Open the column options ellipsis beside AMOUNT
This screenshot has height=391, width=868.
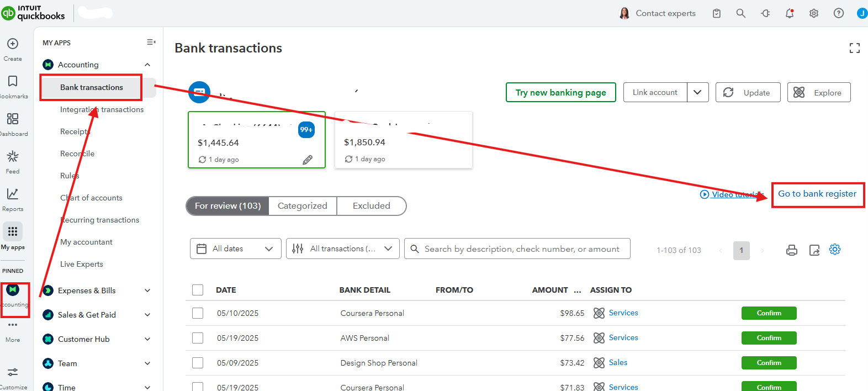[578, 290]
